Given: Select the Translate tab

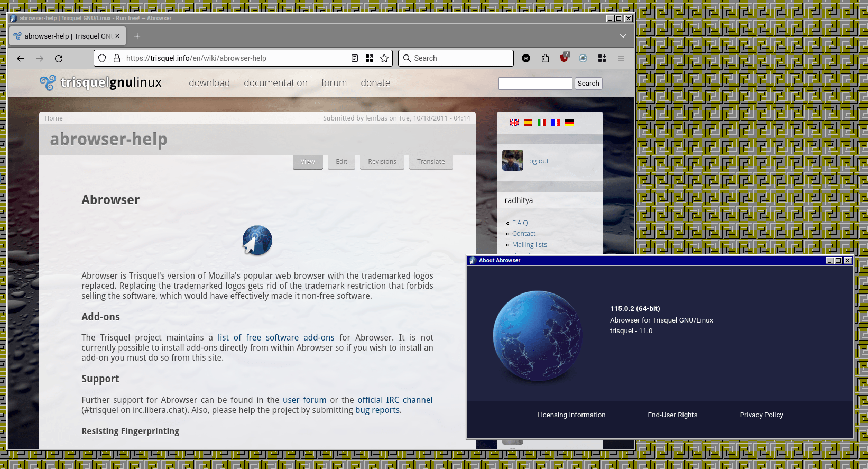Looking at the screenshot, I should 431,162.
